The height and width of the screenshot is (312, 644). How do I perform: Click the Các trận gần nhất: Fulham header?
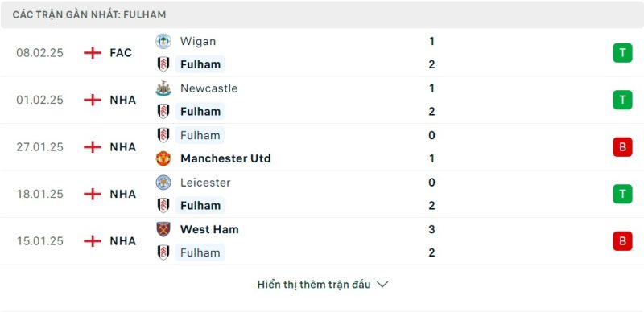tap(89, 14)
